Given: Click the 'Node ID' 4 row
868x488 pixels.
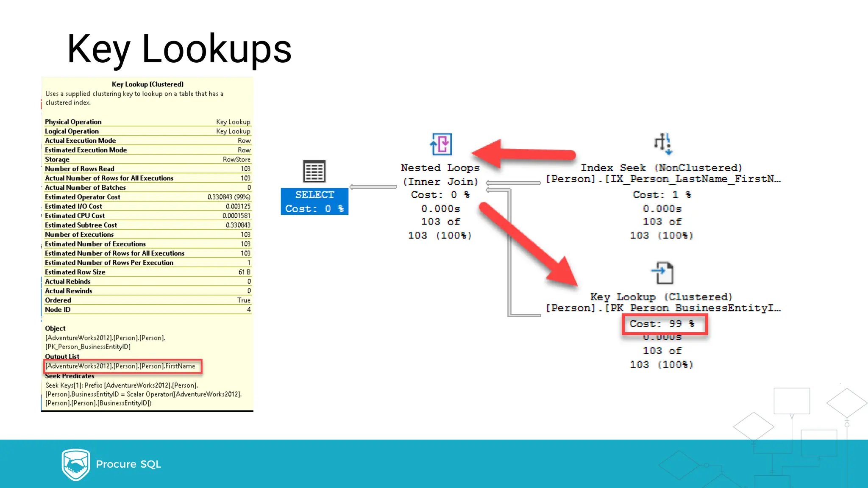Looking at the screenshot, I should [147, 310].
